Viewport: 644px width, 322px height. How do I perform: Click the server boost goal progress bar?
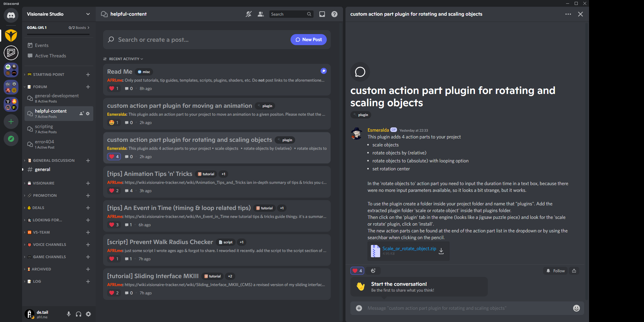58,34
